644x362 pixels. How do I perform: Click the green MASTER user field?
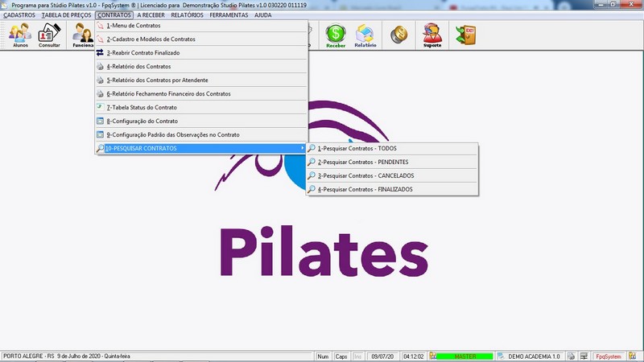point(465,356)
